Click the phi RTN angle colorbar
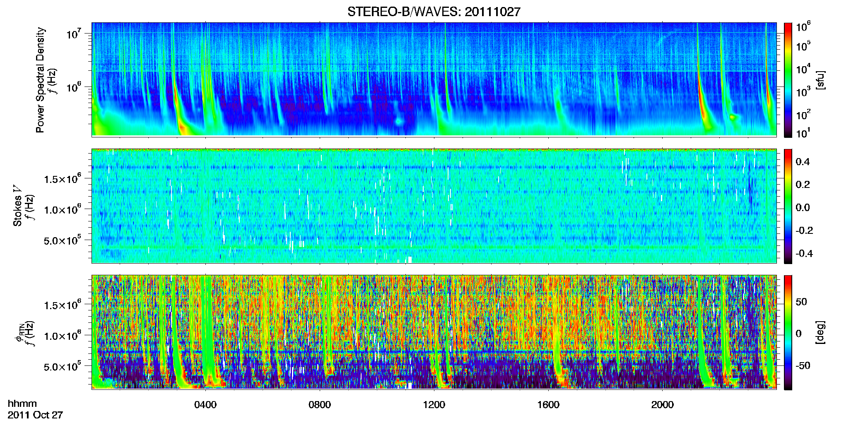Image resolution: width=868 pixels, height=447 pixels. (788, 332)
